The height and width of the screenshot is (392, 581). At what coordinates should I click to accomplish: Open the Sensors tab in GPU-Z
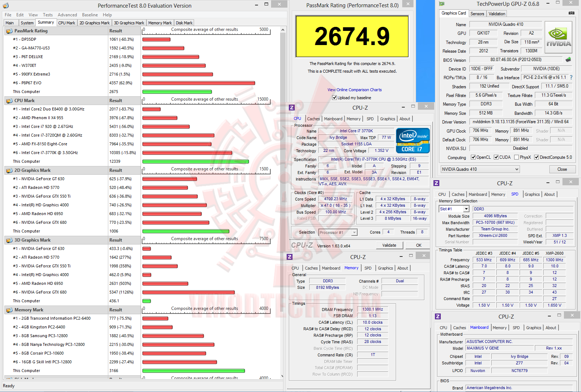(477, 14)
